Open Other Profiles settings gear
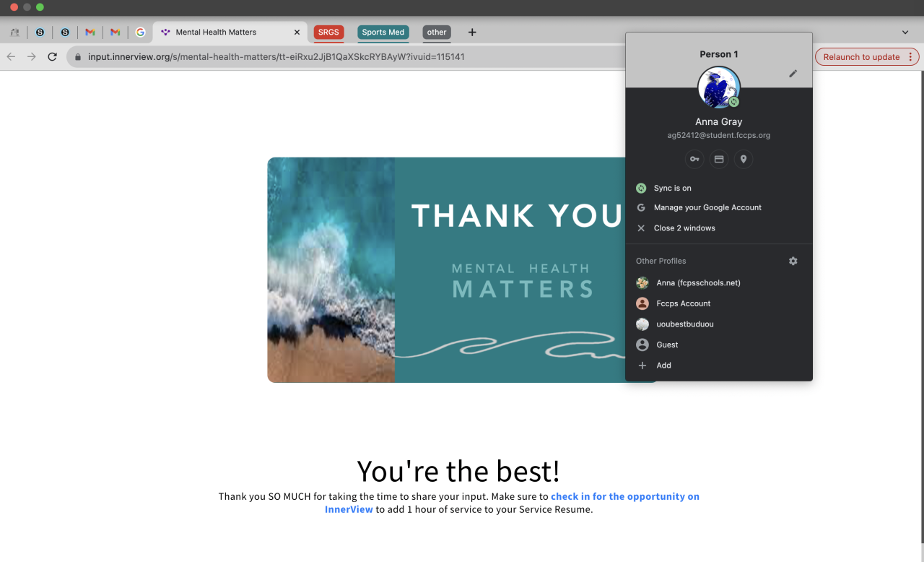 tap(793, 261)
